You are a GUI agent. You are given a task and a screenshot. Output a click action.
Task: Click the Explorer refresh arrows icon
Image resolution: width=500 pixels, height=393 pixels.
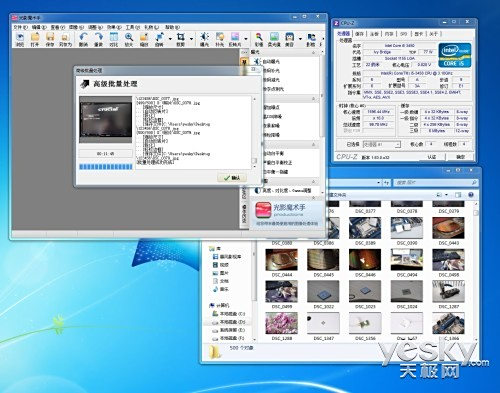[x=386, y=183]
